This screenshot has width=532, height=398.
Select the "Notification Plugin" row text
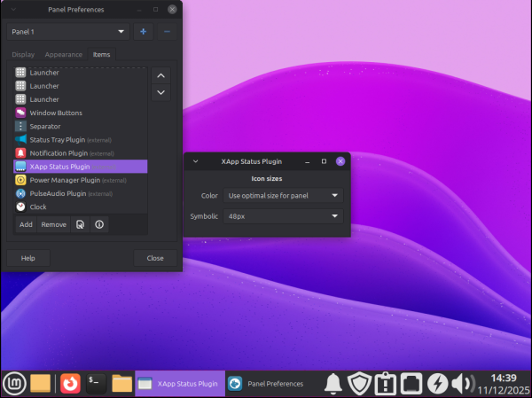[x=59, y=153]
